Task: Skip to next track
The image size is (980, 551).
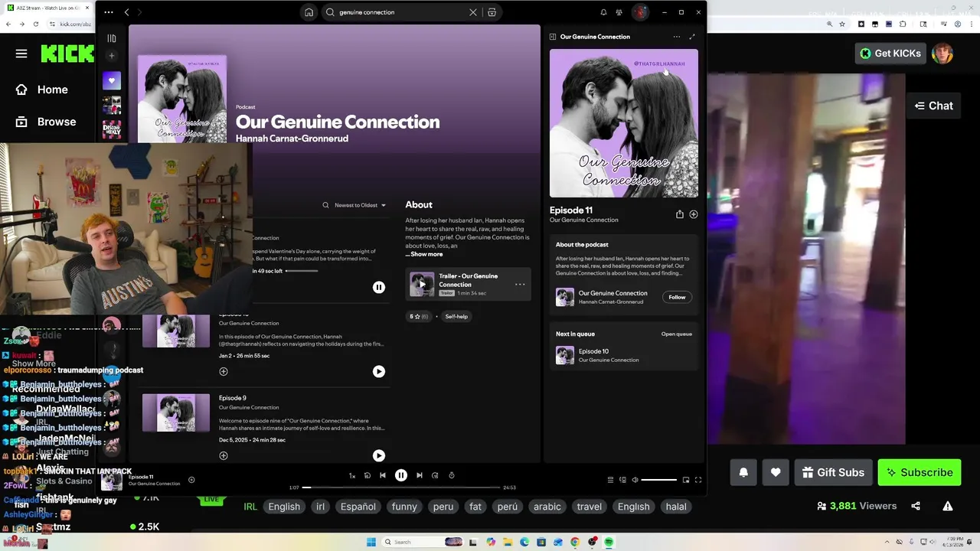Action: [x=420, y=475]
